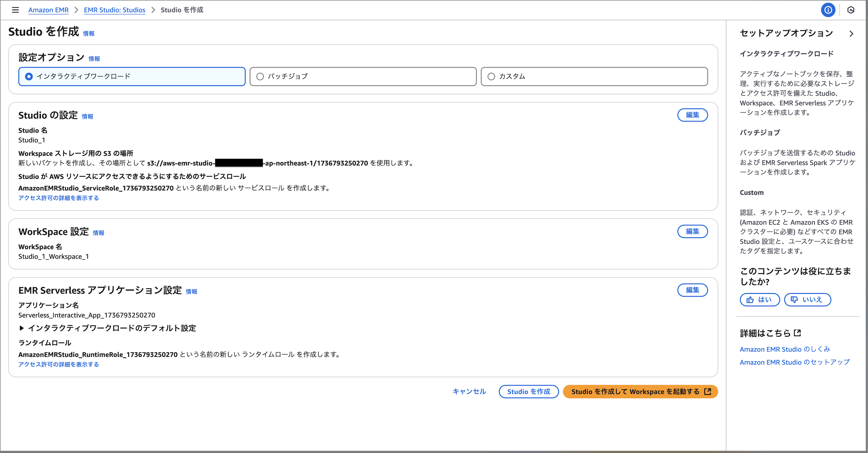Select カスタム radio option
Image resolution: width=868 pixels, height=453 pixels.
point(594,77)
